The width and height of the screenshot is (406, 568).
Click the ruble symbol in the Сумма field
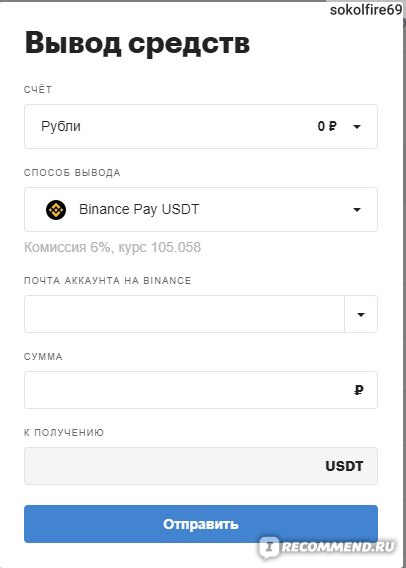(359, 390)
